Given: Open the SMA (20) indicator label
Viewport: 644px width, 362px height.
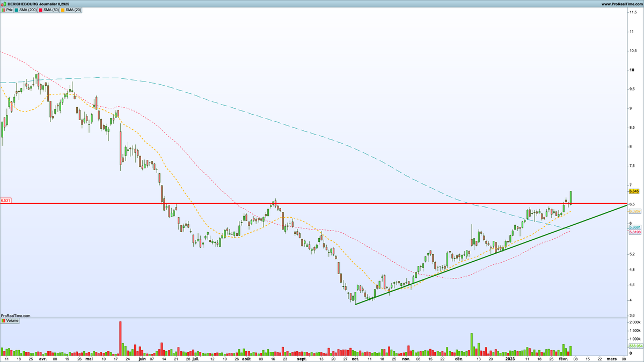Looking at the screenshot, I should pyautogui.click(x=71, y=10).
